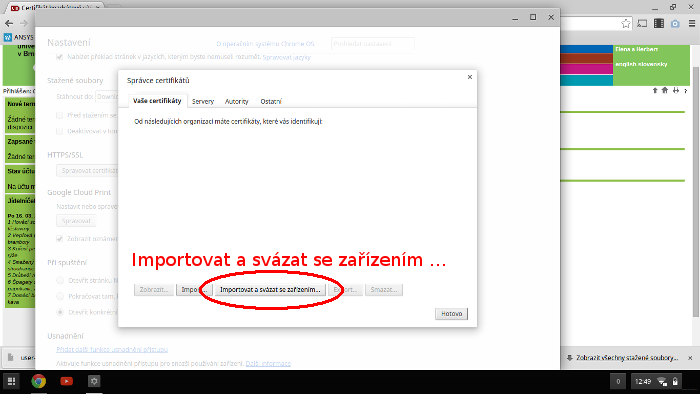Image resolution: width=700 pixels, height=394 pixels.
Task: Maximize the Settings window
Action: [x=533, y=17]
